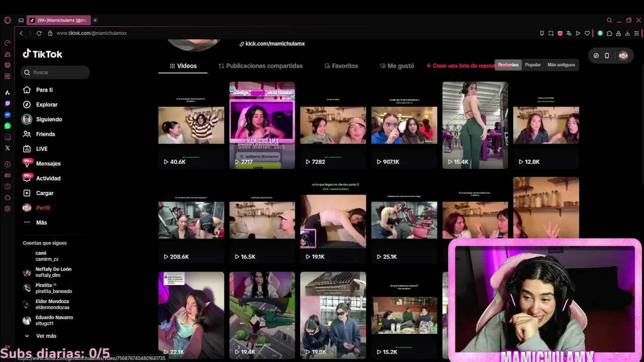
Task: Click the browser search magnifier icon
Action: pyautogui.click(x=609, y=20)
